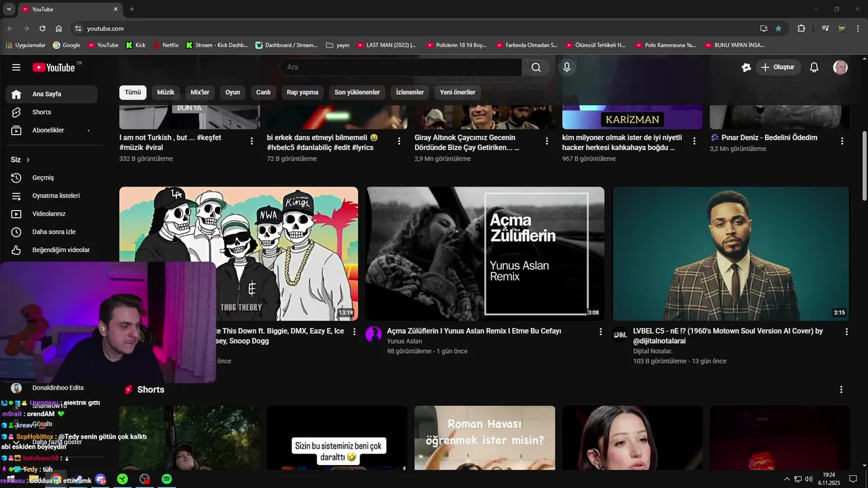Click the Yunus Aslan channel avatar
This screenshot has height=488, width=868.
tap(374, 334)
